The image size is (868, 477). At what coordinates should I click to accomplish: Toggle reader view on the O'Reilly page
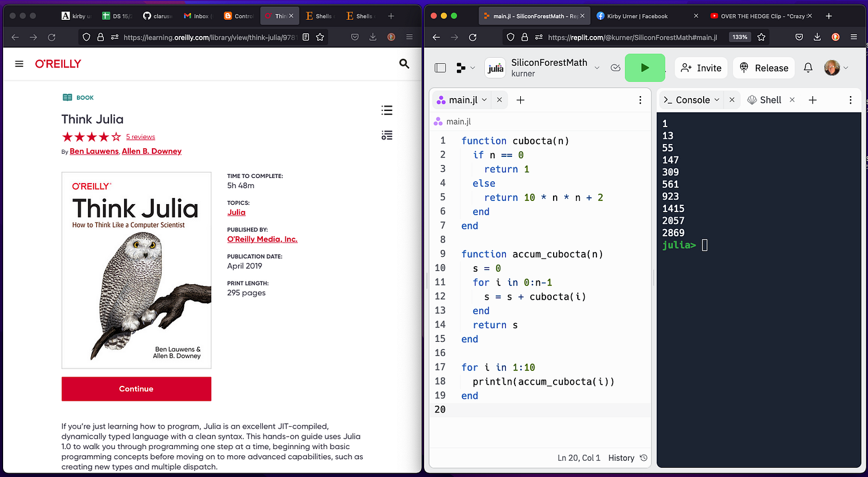pyautogui.click(x=306, y=37)
